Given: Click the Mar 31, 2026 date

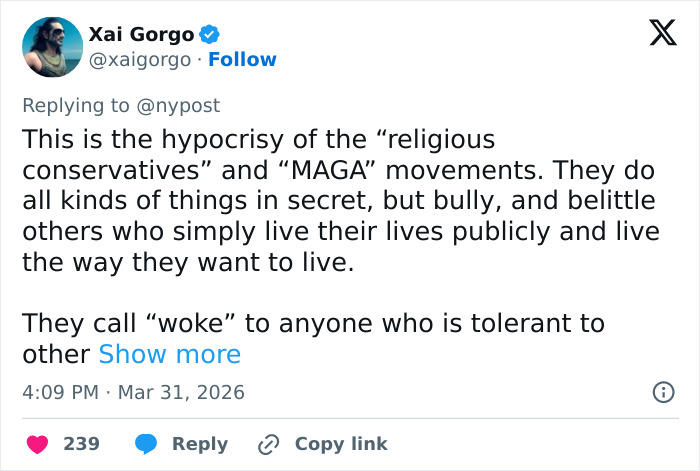Looking at the screenshot, I should click(181, 392).
